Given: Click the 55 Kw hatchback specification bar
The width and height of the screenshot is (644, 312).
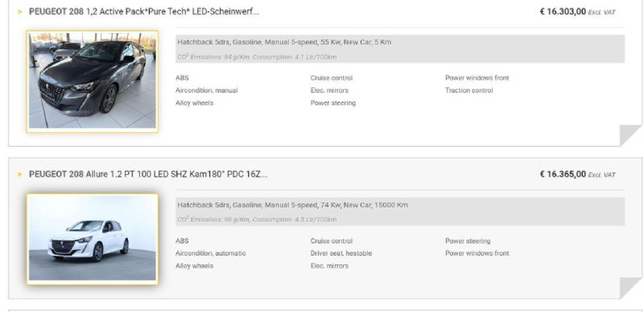Looking at the screenshot, I should coord(400,49).
